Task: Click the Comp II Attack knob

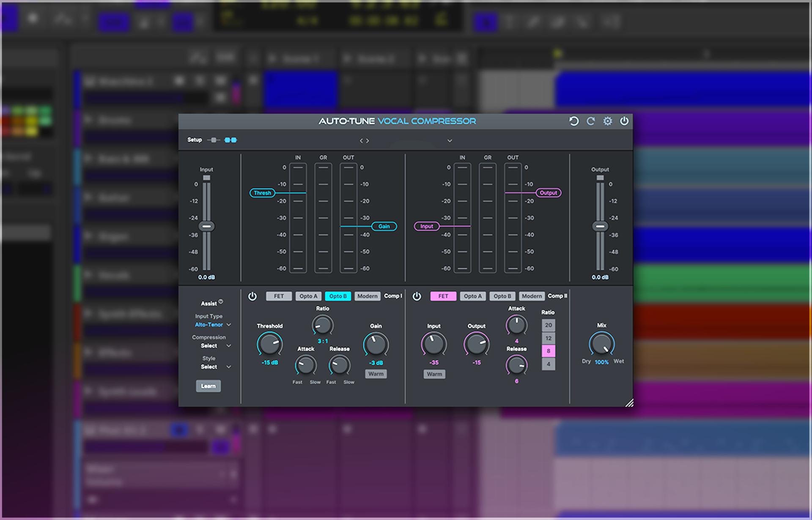Action: click(x=517, y=326)
